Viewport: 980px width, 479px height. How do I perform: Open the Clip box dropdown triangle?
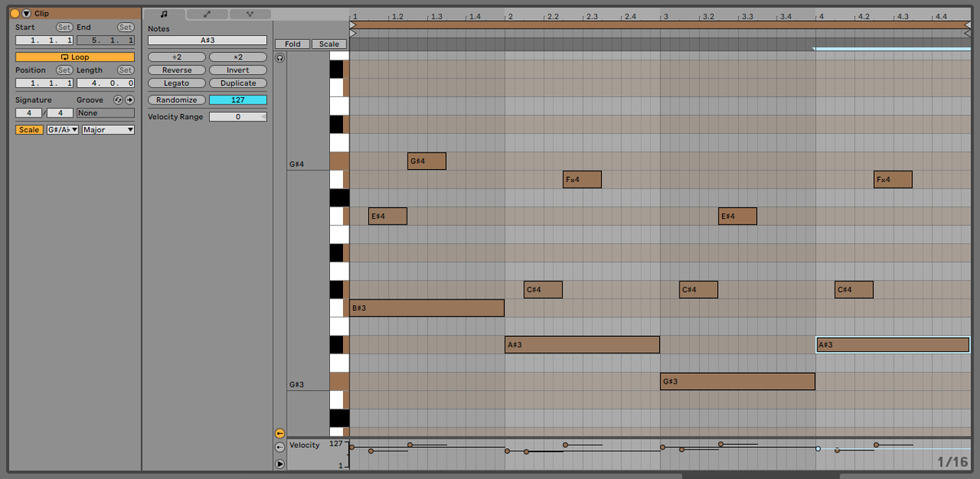coord(27,13)
